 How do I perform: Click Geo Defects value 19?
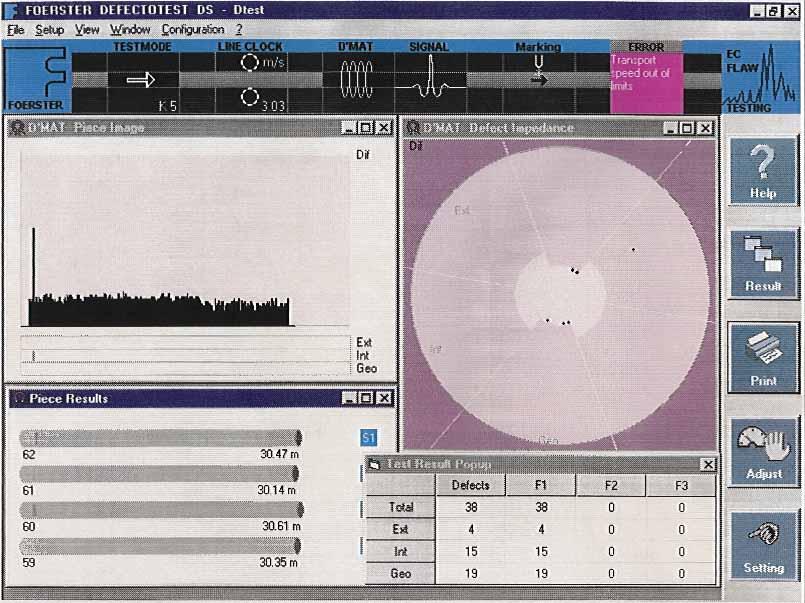[471, 573]
